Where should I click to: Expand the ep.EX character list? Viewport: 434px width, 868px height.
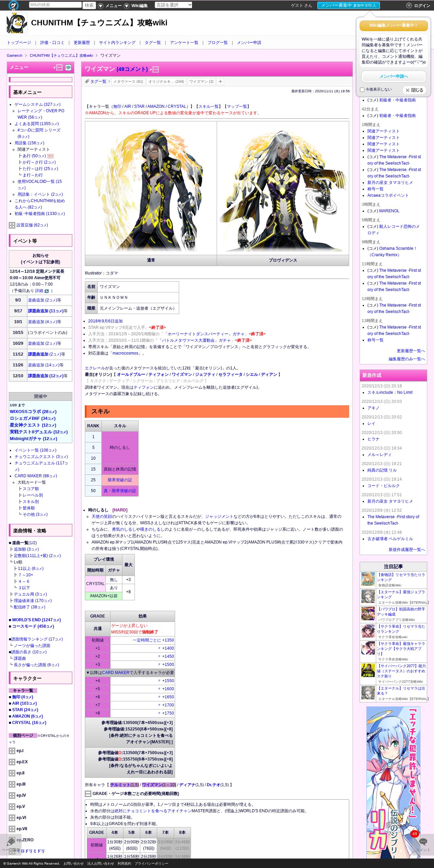click(12, 762)
